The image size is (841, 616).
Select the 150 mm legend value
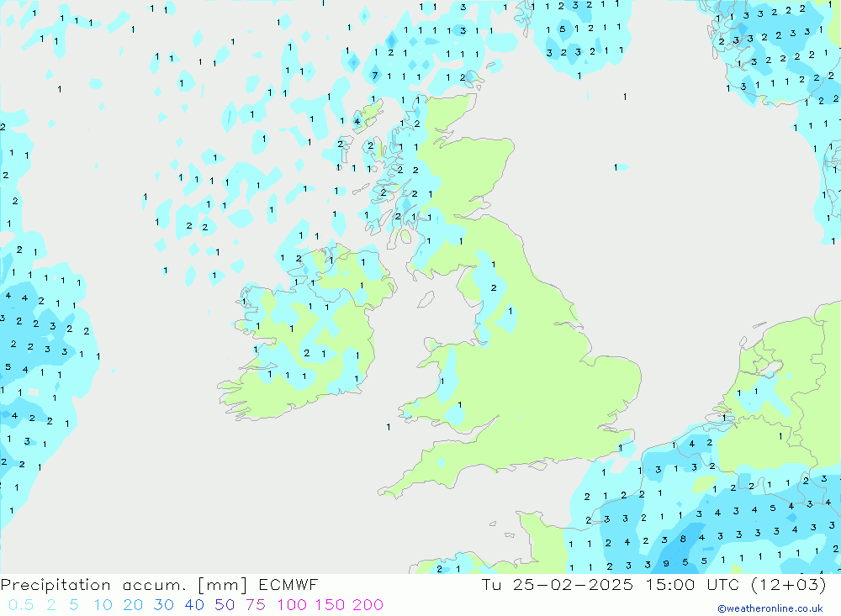pos(330,605)
